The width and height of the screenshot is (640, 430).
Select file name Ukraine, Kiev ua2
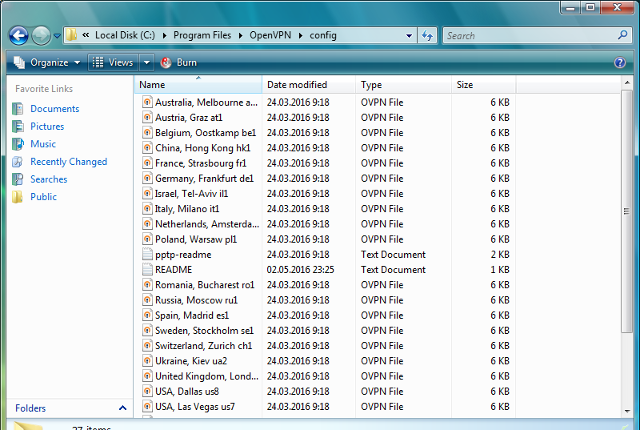coord(191,361)
